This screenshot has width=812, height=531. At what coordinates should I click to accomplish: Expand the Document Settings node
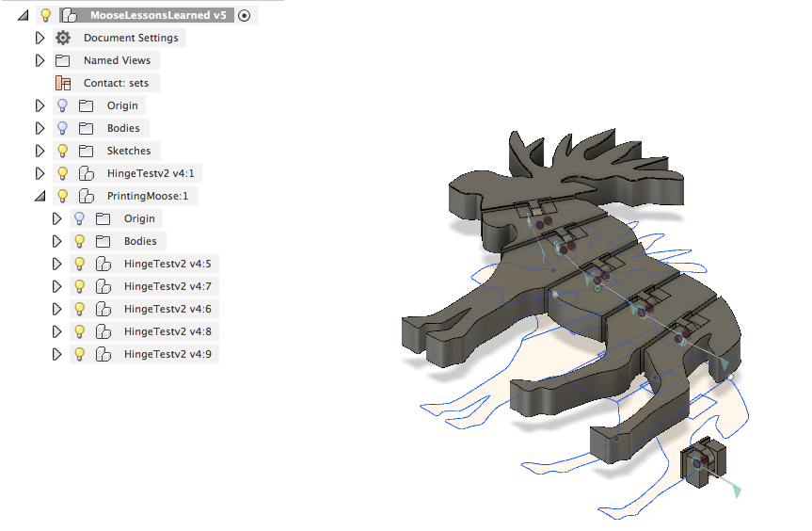[x=40, y=38]
